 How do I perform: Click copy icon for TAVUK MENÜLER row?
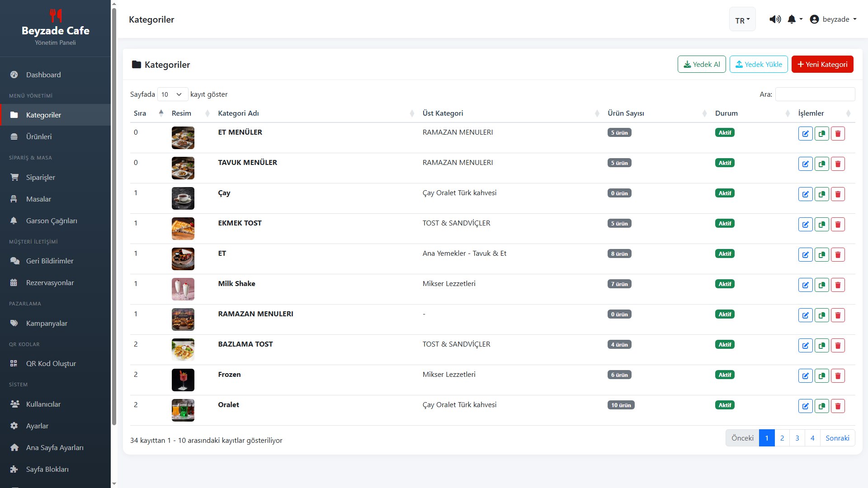coord(821,164)
